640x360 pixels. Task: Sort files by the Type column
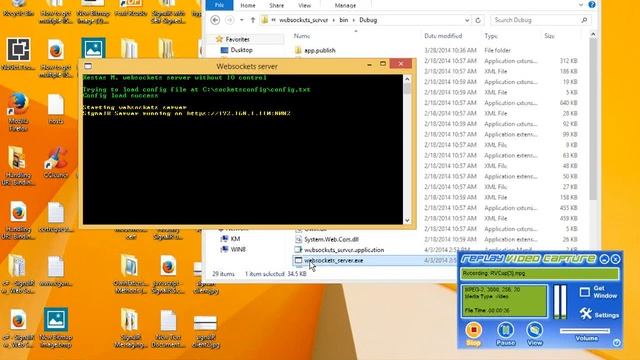pyautogui.click(x=491, y=36)
